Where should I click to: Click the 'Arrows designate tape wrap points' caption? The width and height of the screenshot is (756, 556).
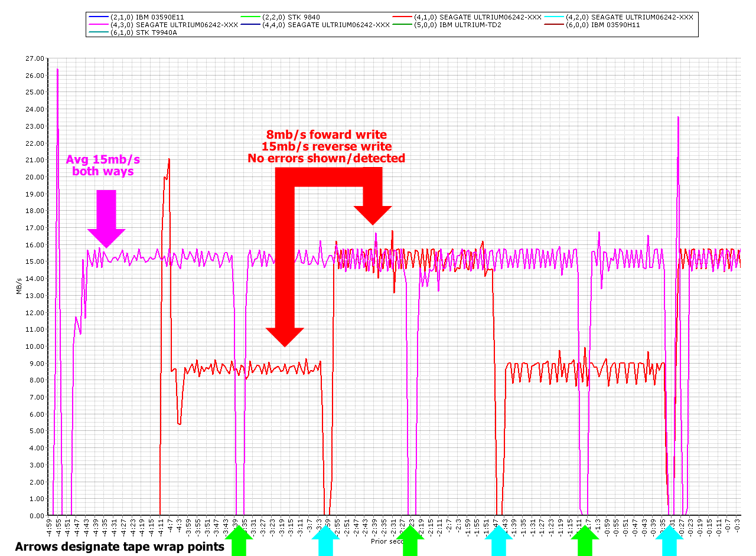[x=119, y=547]
